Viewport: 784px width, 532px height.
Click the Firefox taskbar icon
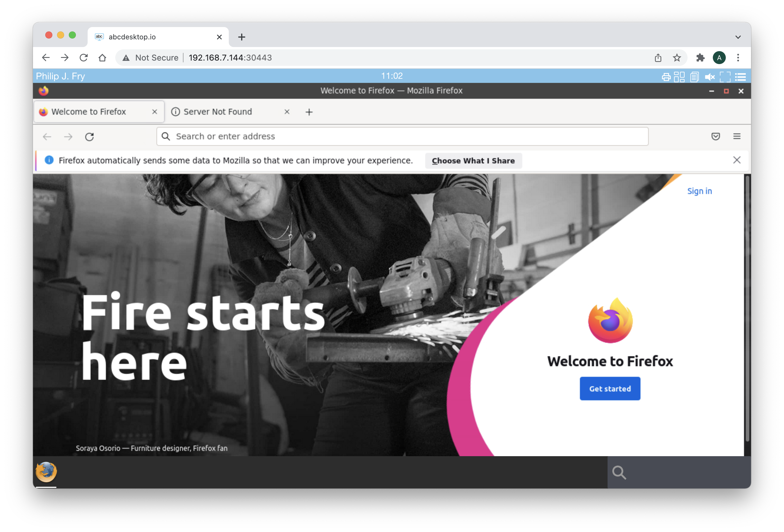pos(47,471)
